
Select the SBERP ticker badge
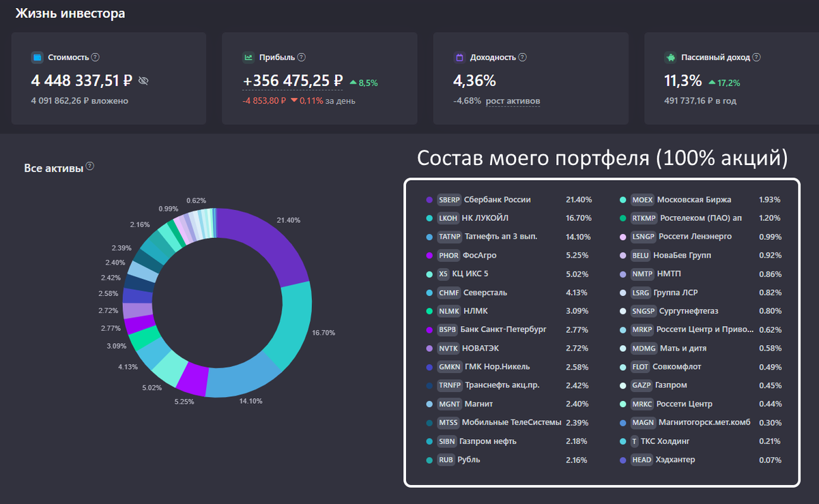(x=449, y=200)
